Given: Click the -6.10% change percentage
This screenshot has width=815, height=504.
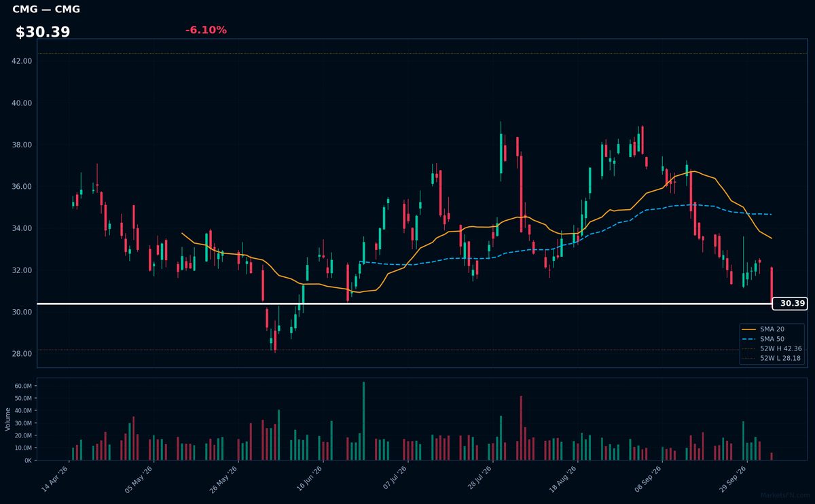Looking at the screenshot, I should coord(206,30).
